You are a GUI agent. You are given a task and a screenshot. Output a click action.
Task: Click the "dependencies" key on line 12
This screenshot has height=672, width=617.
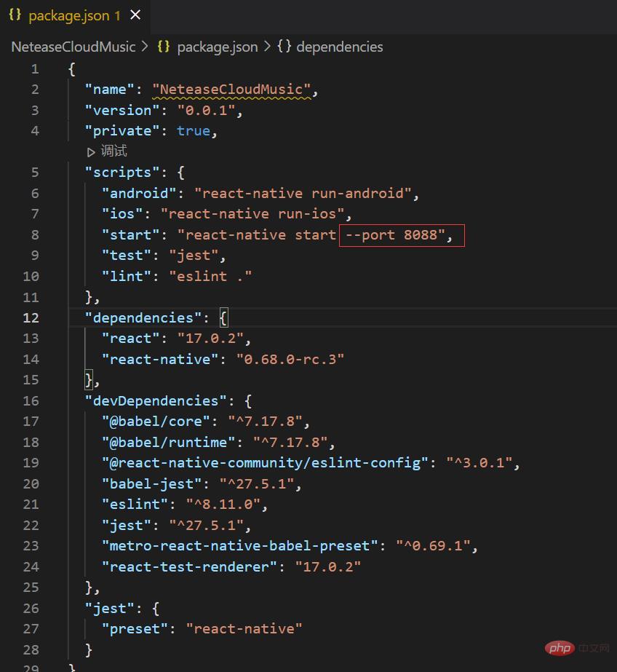[x=143, y=318]
